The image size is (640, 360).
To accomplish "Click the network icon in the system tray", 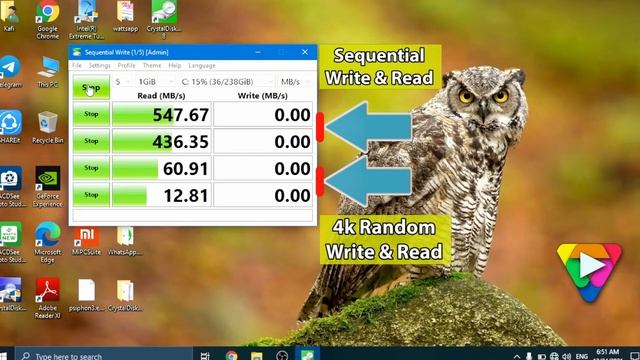I will tap(554, 356).
